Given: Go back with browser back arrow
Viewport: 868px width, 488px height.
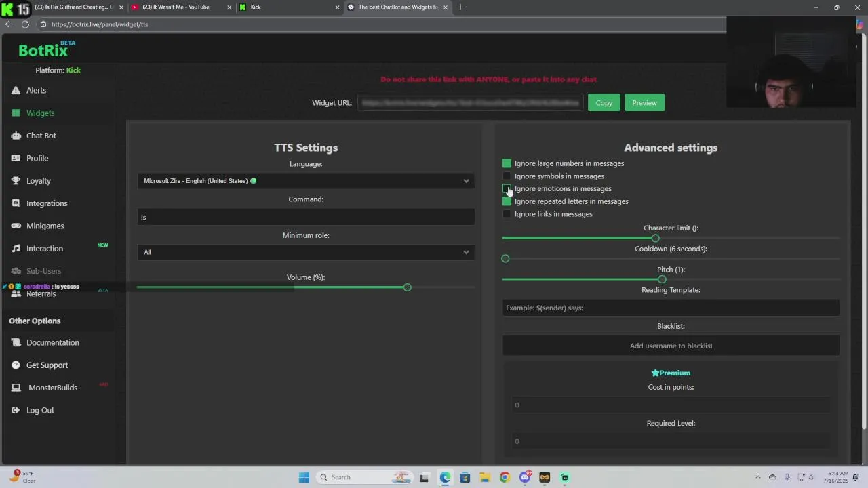Looking at the screenshot, I should tap(8, 24).
